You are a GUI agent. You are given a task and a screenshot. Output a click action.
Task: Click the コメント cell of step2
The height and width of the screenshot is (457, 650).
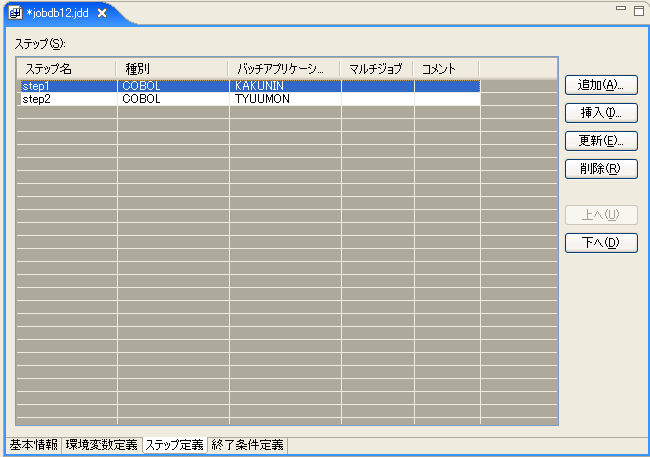(448, 99)
